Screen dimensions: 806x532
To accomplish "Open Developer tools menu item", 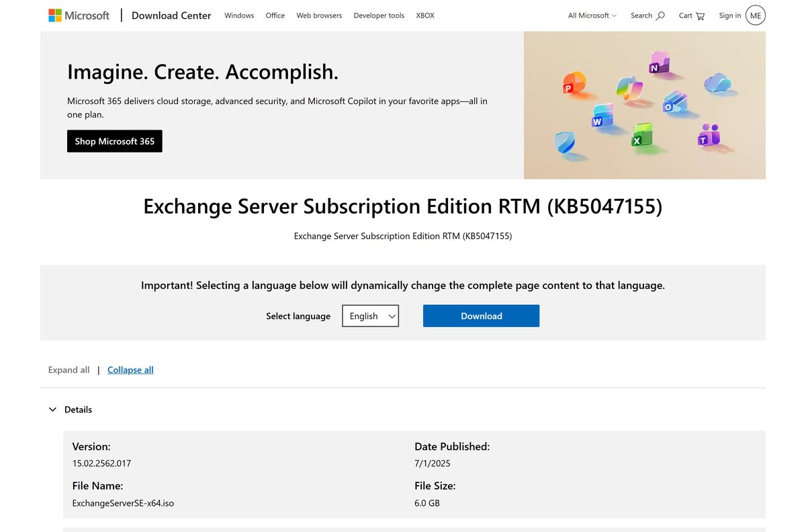I will click(x=379, y=15).
